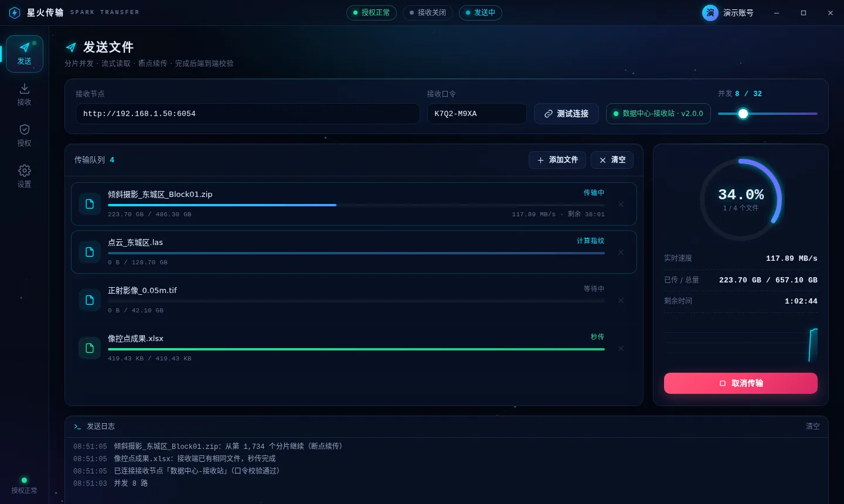Click the 计算指纹 status label
This screenshot has height=504, width=844.
590,241
